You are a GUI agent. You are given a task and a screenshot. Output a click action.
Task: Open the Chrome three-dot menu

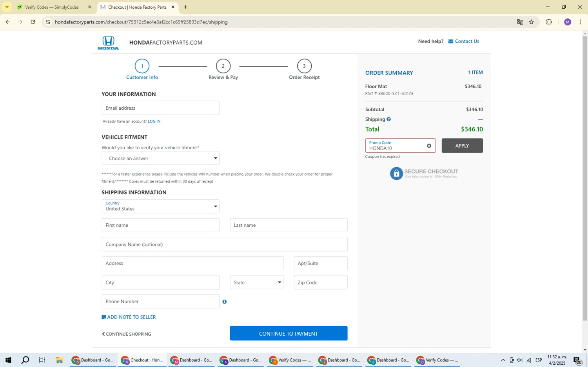point(580,22)
